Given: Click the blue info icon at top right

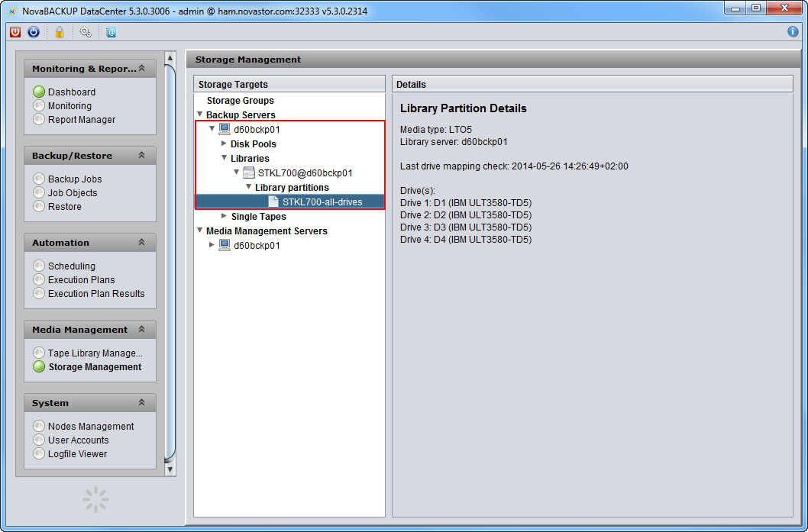Looking at the screenshot, I should pyautogui.click(x=793, y=32).
